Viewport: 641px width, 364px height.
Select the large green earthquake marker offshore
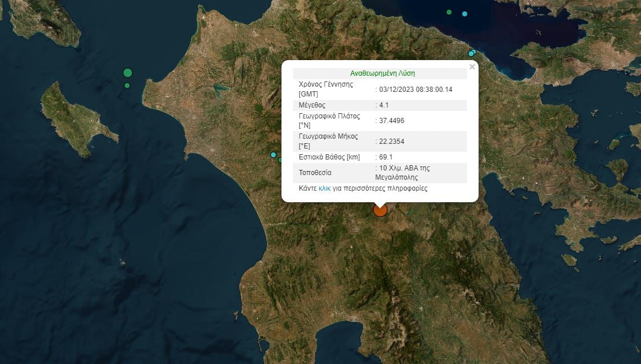pos(128,73)
